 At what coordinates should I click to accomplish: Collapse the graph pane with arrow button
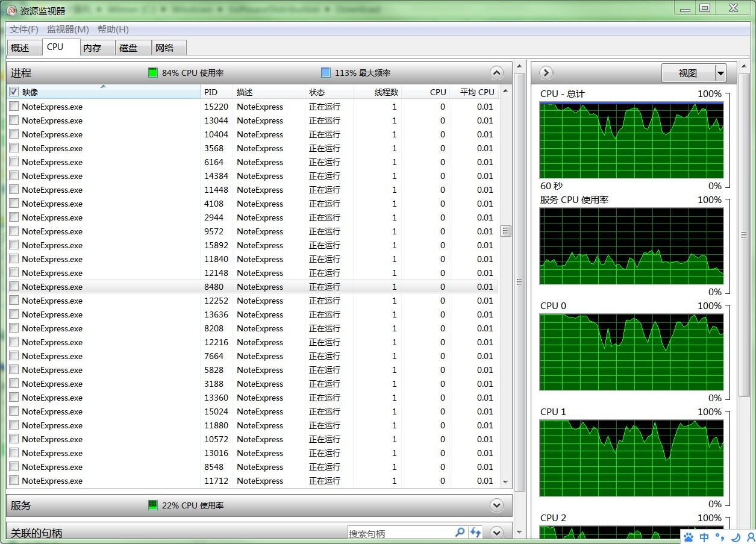[x=546, y=73]
